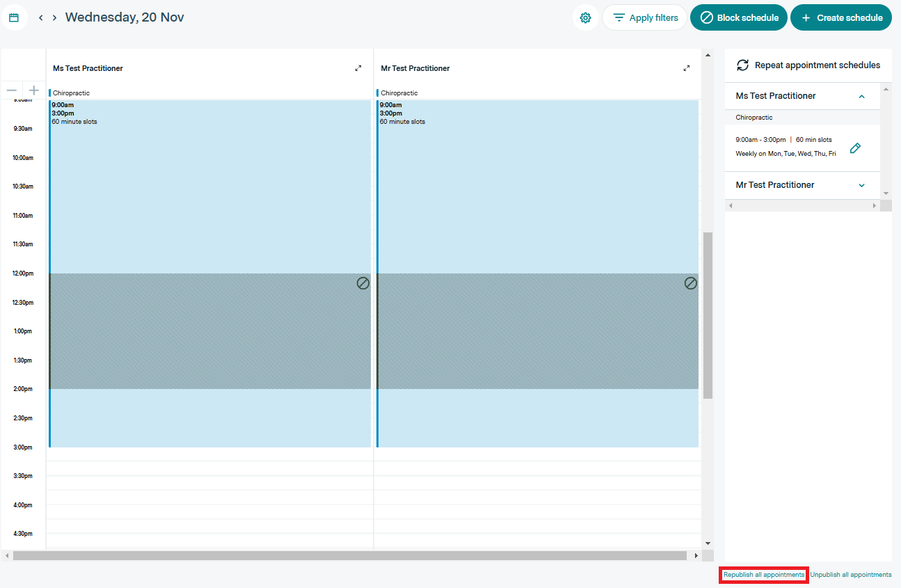
Task: Edit Ms Test Practitioner's repeat schedule
Action: coord(855,148)
